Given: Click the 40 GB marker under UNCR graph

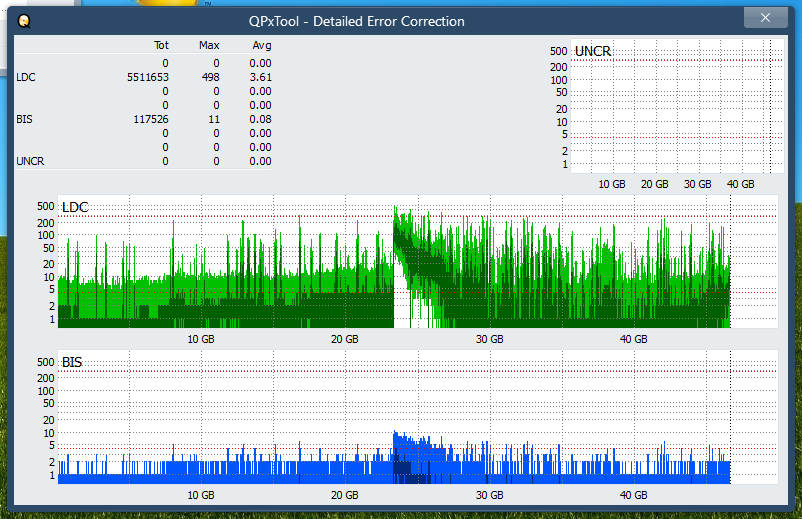Looking at the screenshot, I should (x=740, y=184).
